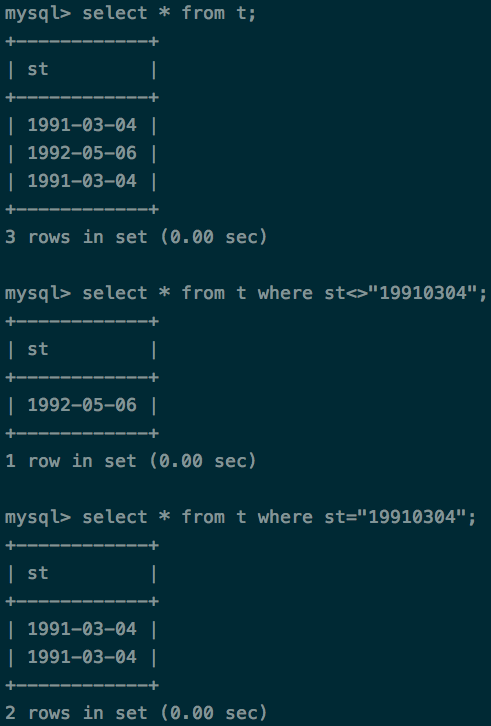Click the first 1991-03-04 row in top table
Viewport: 491px width, 726px height.
(x=82, y=125)
